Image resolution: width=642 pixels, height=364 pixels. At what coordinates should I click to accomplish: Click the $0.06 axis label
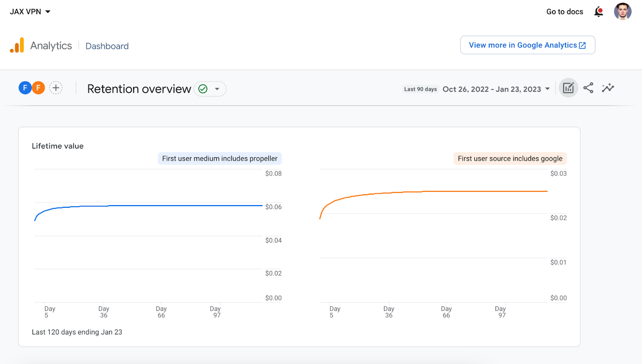tap(273, 207)
